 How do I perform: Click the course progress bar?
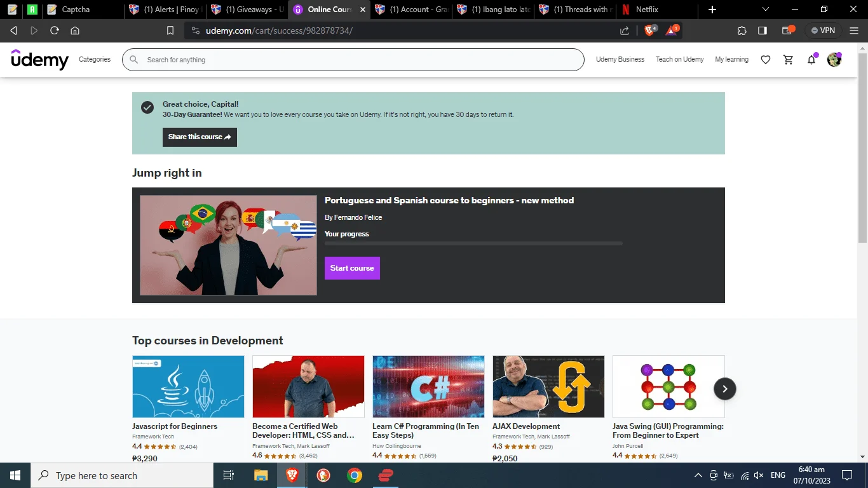pyautogui.click(x=473, y=243)
